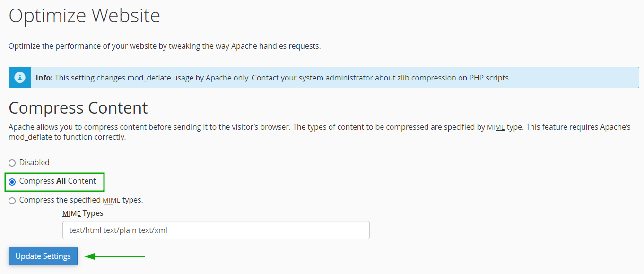Viewport: 644px width, 274px height.
Task: Click the "Compress All Content" label text
Action: [58, 181]
